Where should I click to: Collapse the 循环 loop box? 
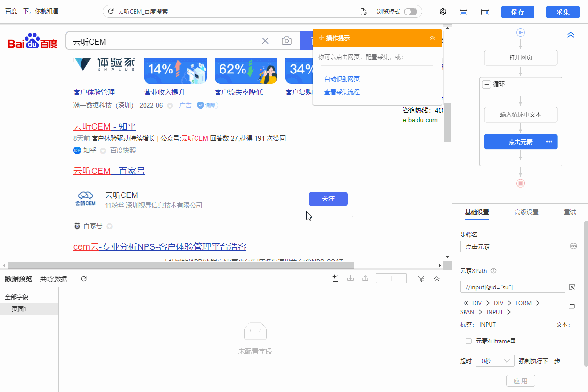point(487,84)
